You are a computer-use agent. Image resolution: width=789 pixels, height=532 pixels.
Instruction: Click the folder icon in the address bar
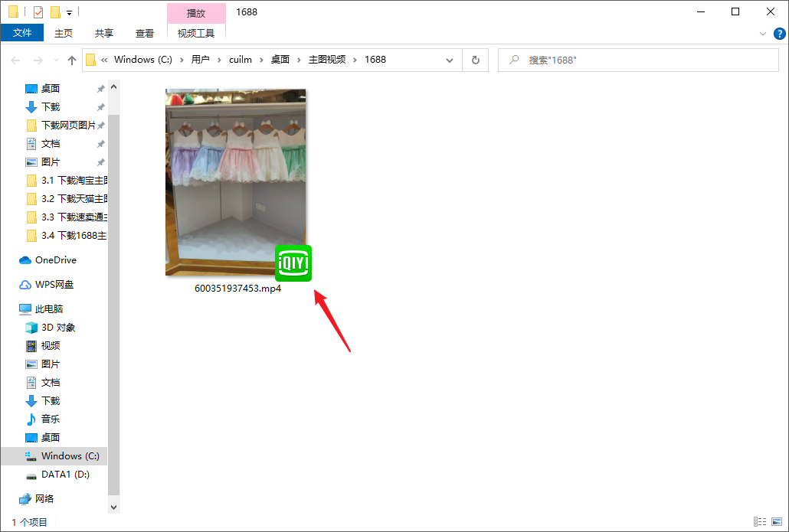pos(90,60)
